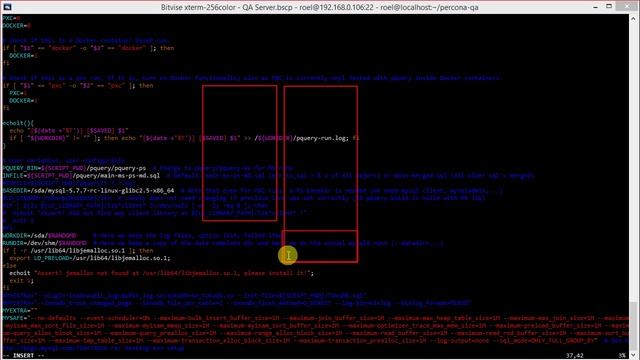
Task: Click the 'if [ -r /usr/lib64/libjemalloc.so.1 ]; then' line
Action: tap(78, 251)
